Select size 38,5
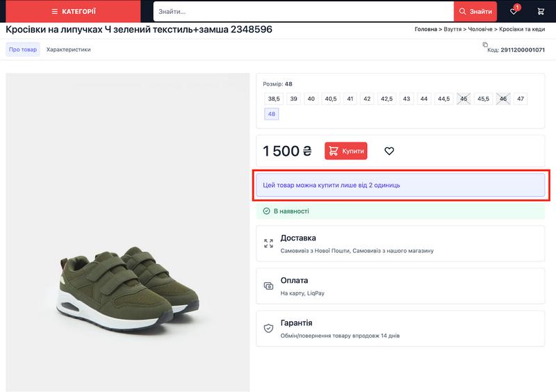The image size is (556, 392). (274, 99)
